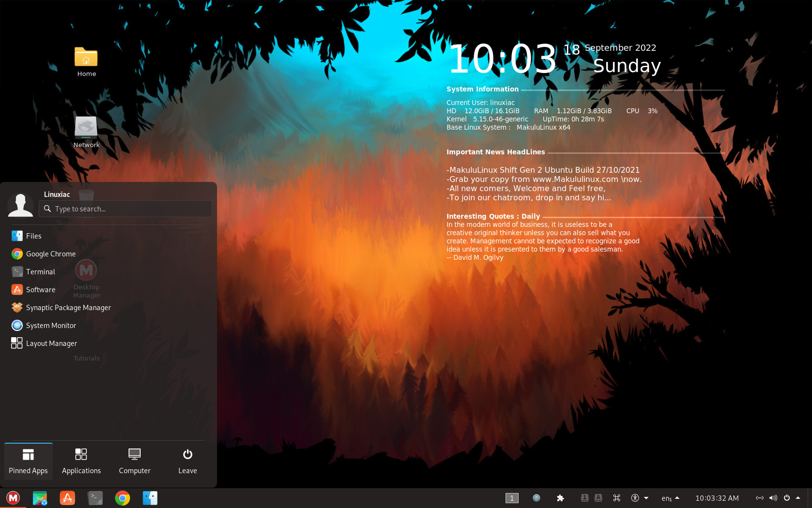
Task: Launch Google Chrome from pinned apps
Action: (x=107, y=254)
